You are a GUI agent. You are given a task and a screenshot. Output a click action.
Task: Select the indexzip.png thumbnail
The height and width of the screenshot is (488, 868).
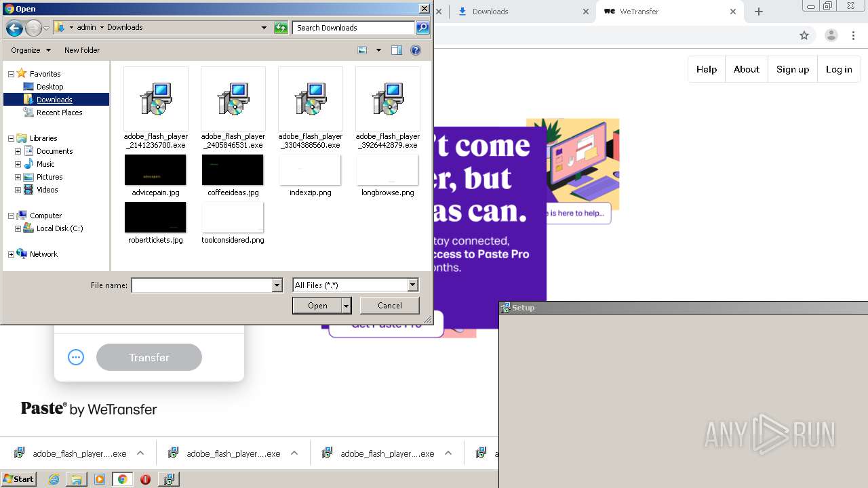(310, 170)
